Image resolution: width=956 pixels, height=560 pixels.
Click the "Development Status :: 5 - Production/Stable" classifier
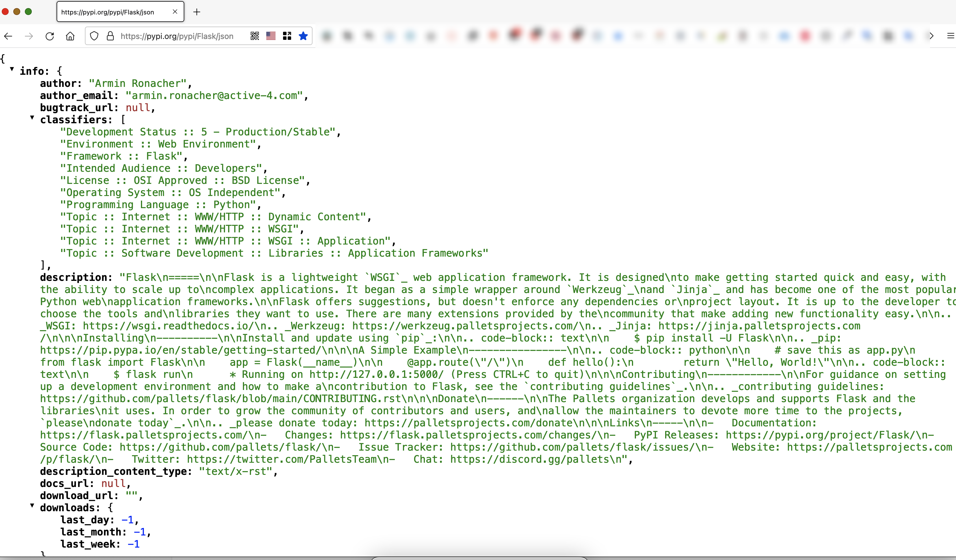point(198,132)
